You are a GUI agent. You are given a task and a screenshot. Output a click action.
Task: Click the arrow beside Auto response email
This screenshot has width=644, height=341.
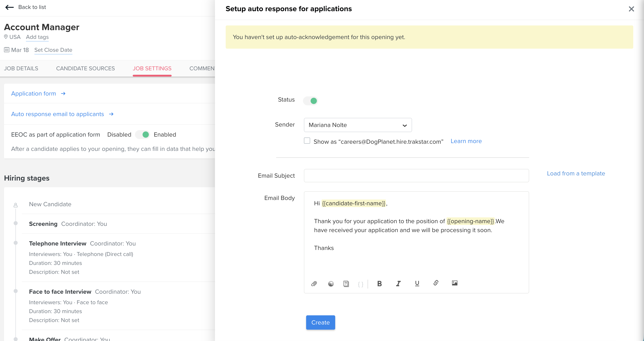(111, 114)
